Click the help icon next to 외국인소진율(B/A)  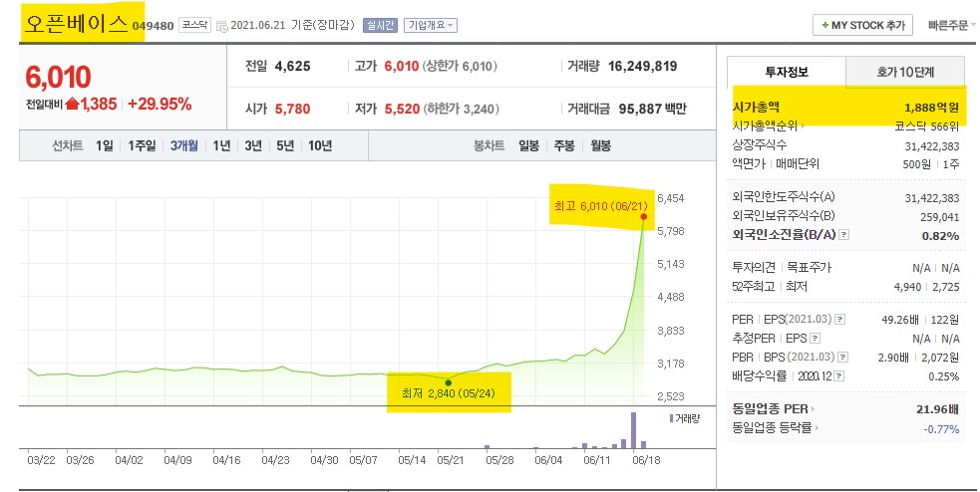pos(843,235)
